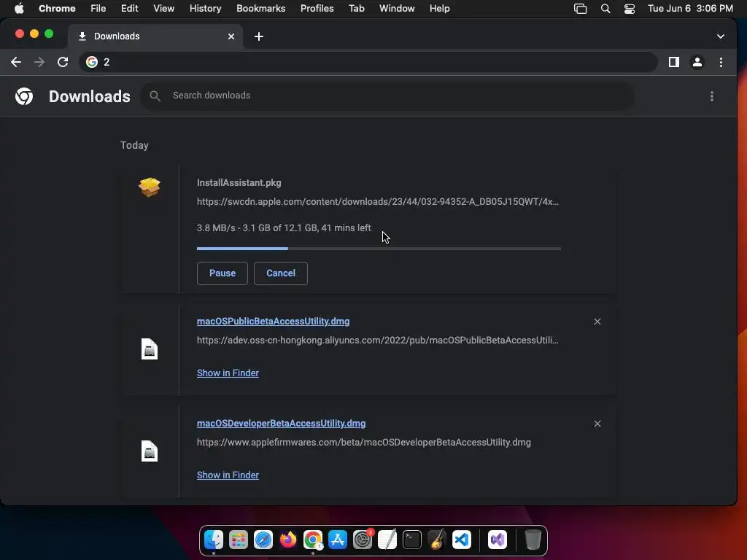This screenshot has width=747, height=560.
Task: Open the Edit menu
Action: point(129,9)
